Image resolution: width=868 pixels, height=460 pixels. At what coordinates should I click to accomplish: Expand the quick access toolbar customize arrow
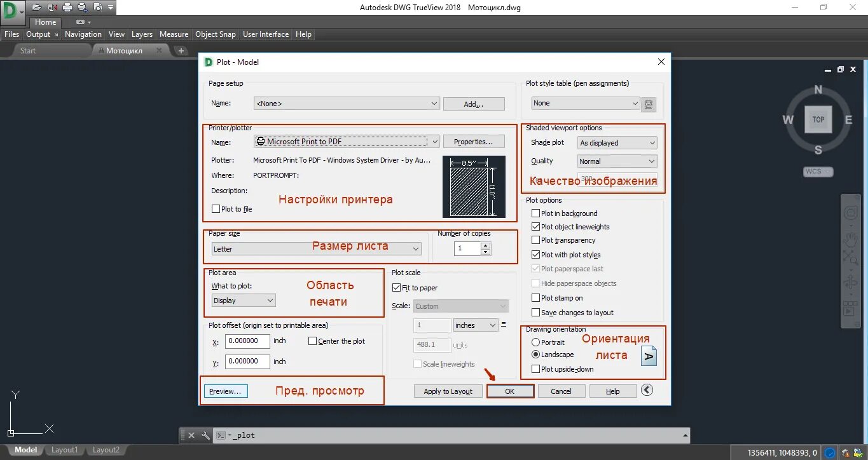tap(111, 7)
